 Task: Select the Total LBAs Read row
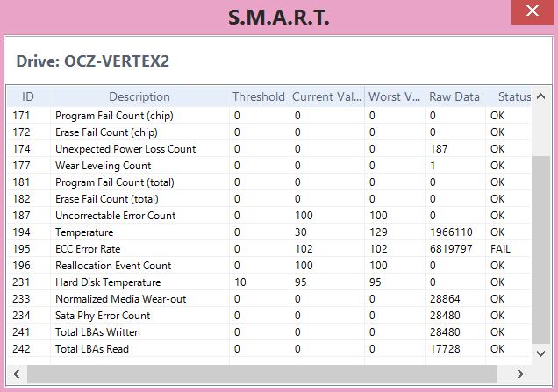pos(269,349)
